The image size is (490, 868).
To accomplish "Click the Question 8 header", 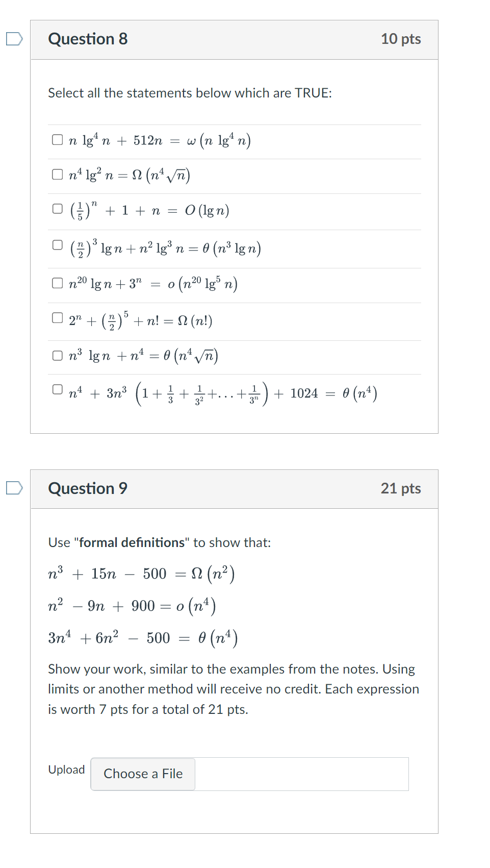I will pos(88,39).
